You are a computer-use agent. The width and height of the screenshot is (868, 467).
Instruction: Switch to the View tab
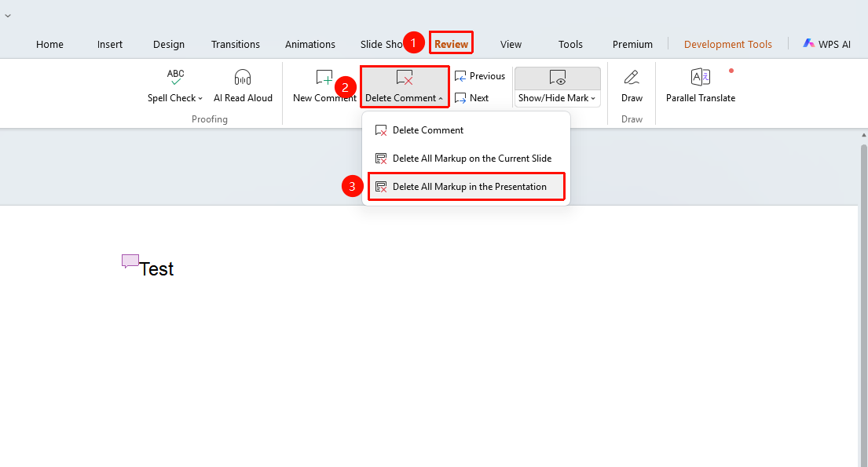click(511, 44)
